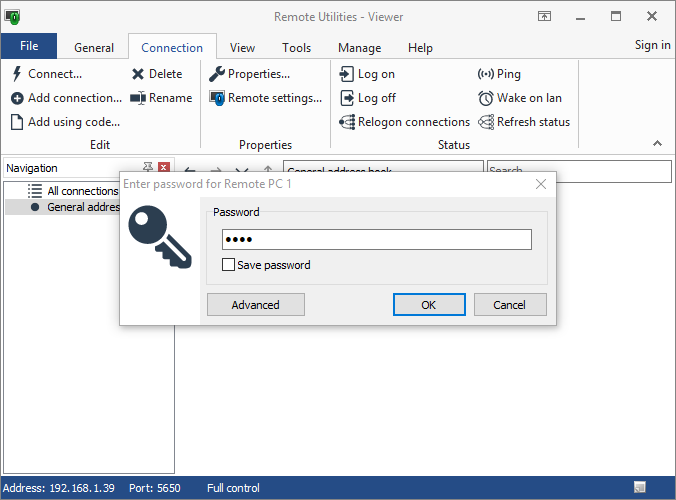Click Wake on lan clock icon
Viewport: 676px width, 500px height.
tap(486, 98)
